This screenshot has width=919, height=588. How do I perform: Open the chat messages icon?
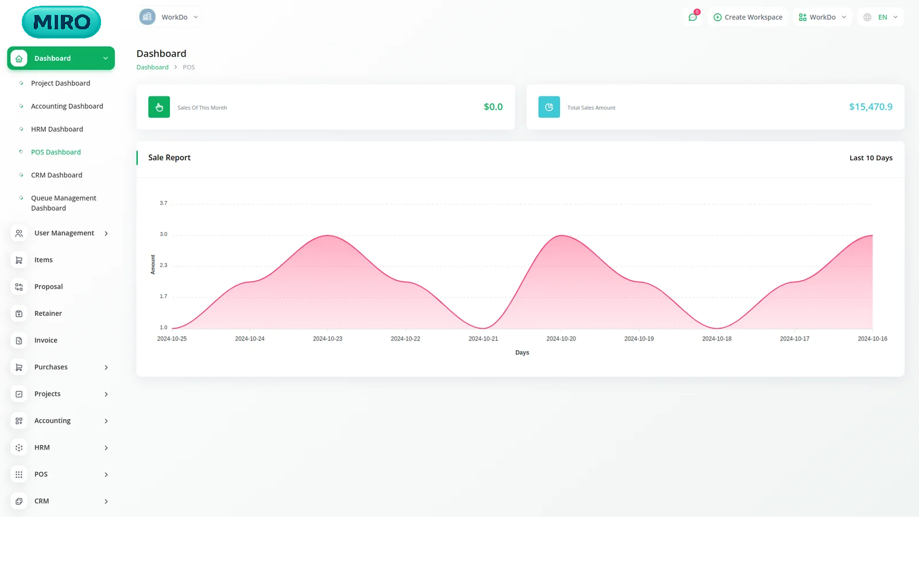click(x=693, y=17)
